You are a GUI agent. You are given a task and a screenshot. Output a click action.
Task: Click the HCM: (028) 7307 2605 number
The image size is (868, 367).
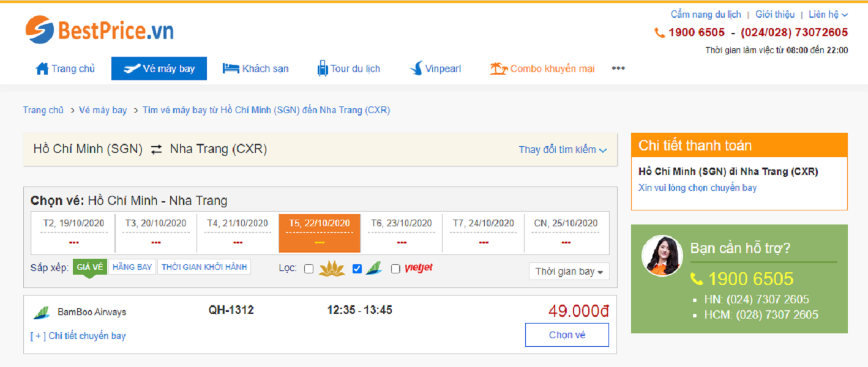click(x=761, y=316)
